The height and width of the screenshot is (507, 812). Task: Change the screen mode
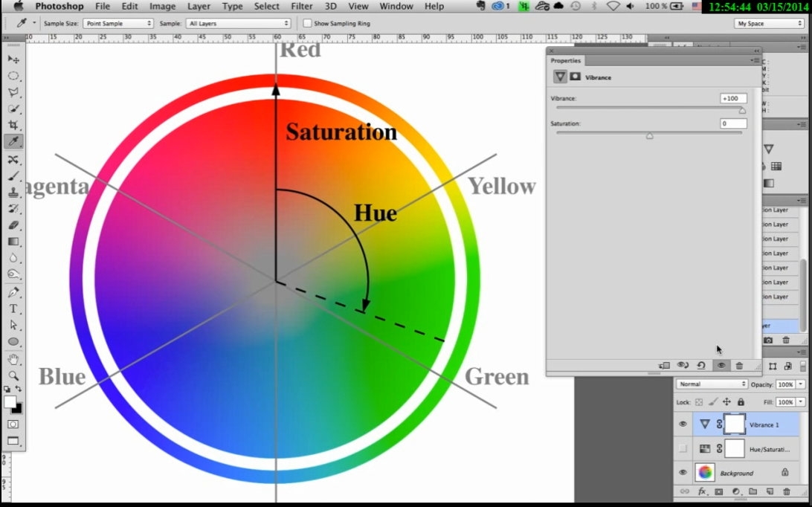tap(13, 441)
